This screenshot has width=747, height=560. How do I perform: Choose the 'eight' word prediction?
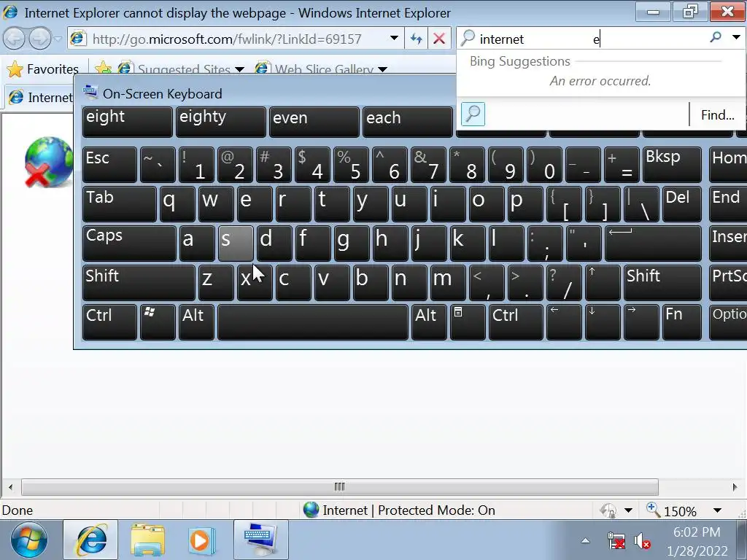tap(127, 122)
